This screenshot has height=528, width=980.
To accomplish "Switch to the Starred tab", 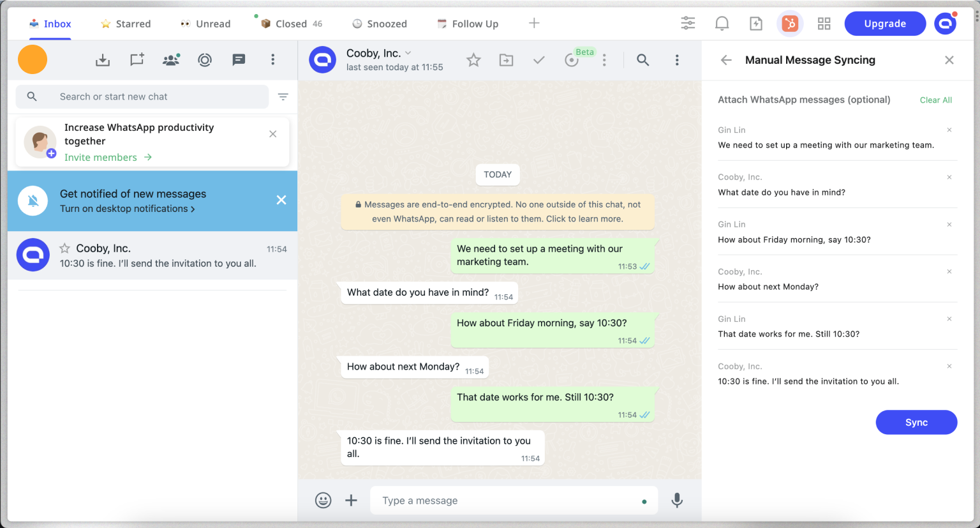I will pos(126,24).
